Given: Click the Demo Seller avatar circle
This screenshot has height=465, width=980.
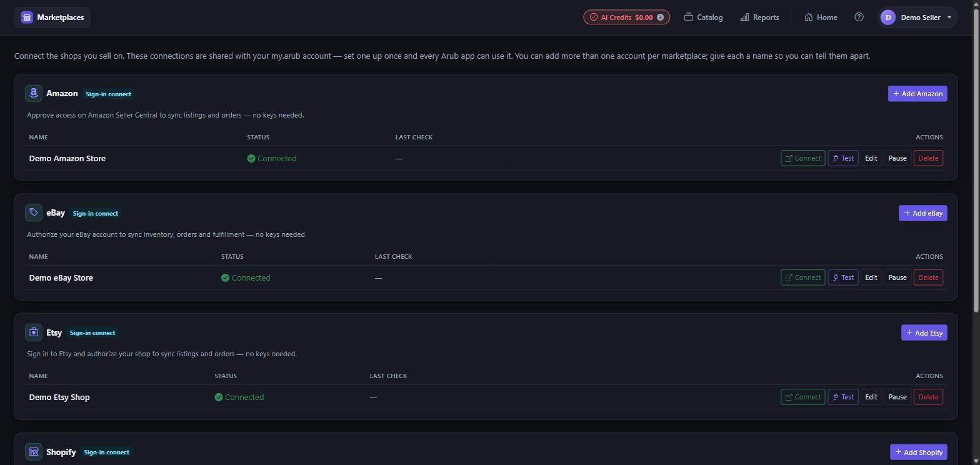Looking at the screenshot, I should (888, 17).
